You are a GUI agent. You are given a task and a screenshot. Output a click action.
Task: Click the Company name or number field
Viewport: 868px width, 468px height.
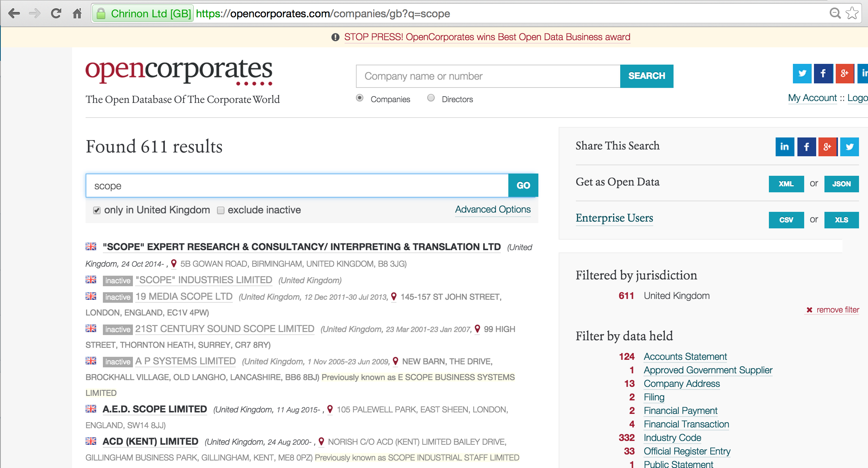(488, 76)
